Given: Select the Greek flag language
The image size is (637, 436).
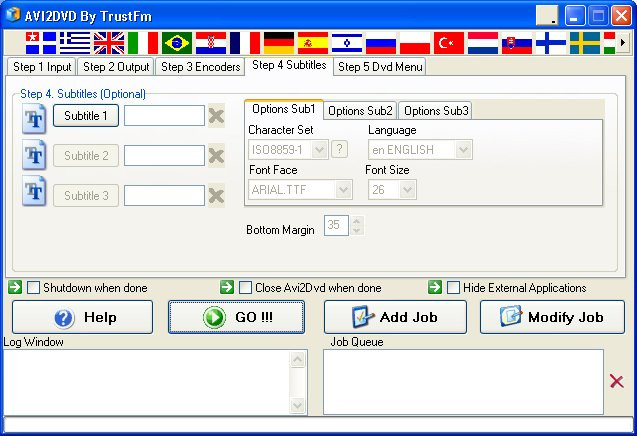Looking at the screenshot, I should 75,43.
